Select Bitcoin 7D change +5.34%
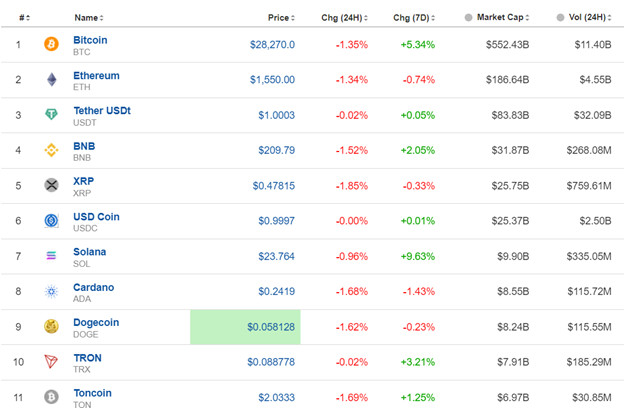 (418, 45)
